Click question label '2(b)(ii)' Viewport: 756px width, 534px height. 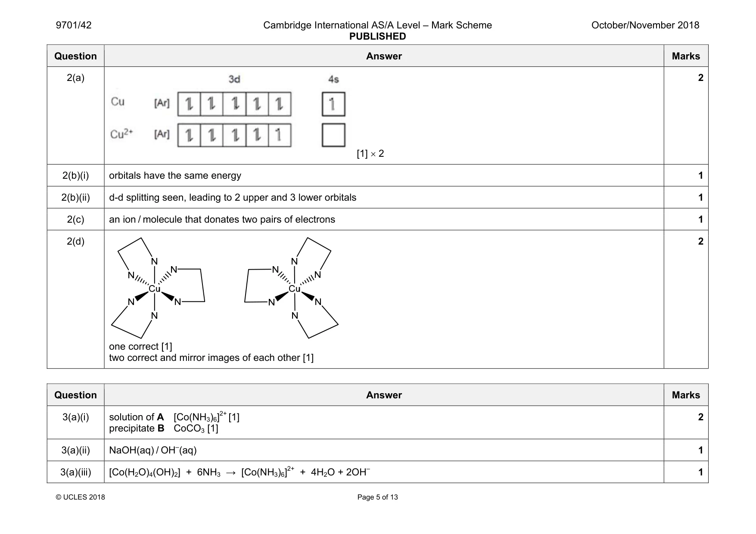[x=75, y=198]
